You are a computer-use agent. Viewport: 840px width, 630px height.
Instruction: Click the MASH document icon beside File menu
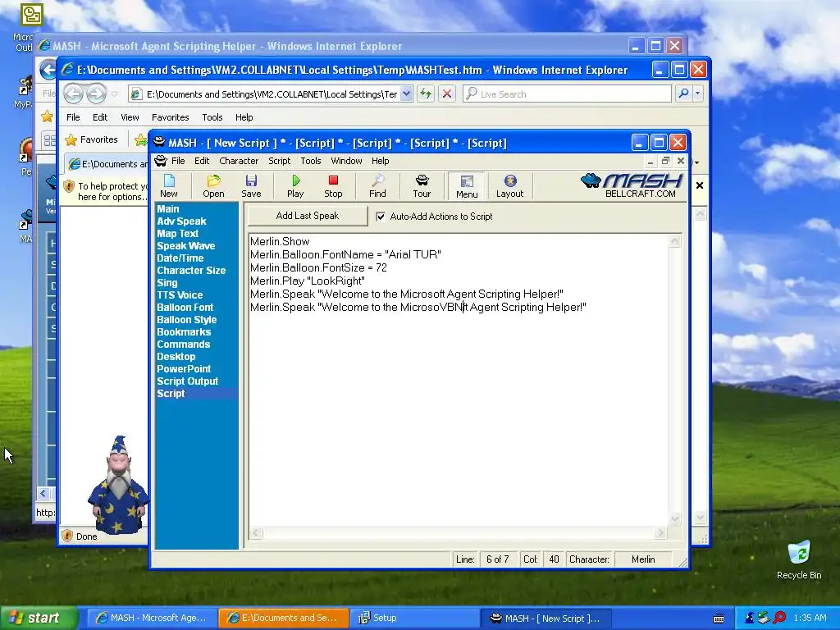(160, 161)
